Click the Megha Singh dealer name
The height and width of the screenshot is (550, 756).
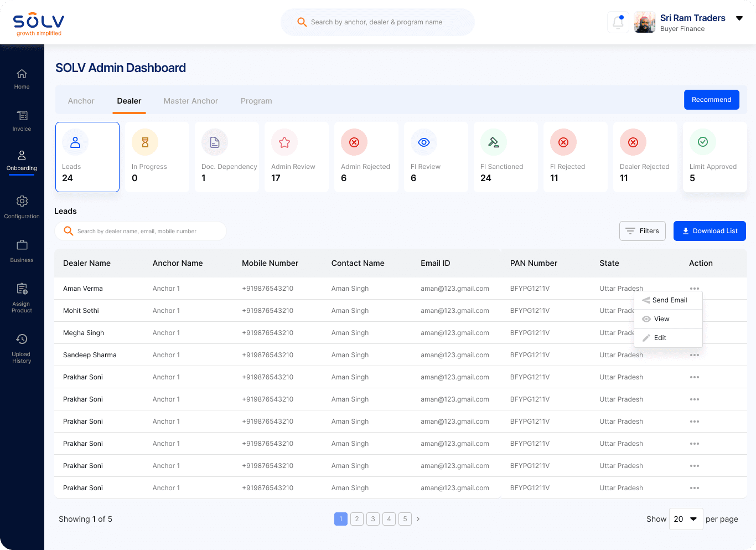[84, 333]
